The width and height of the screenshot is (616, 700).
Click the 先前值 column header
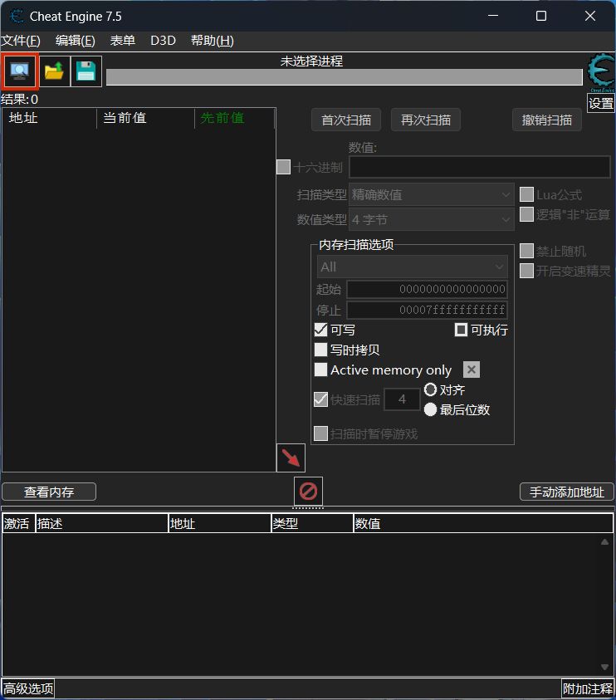coord(234,118)
